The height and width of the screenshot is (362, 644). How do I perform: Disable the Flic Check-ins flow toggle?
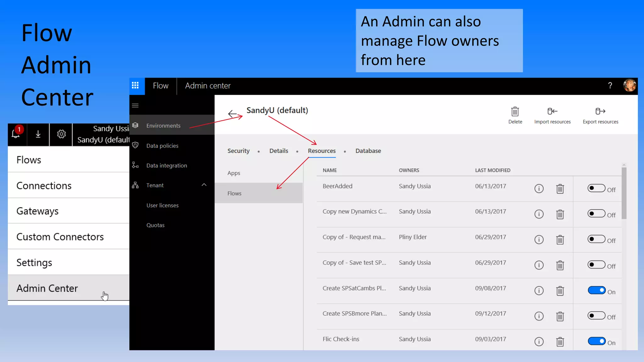[596, 341]
